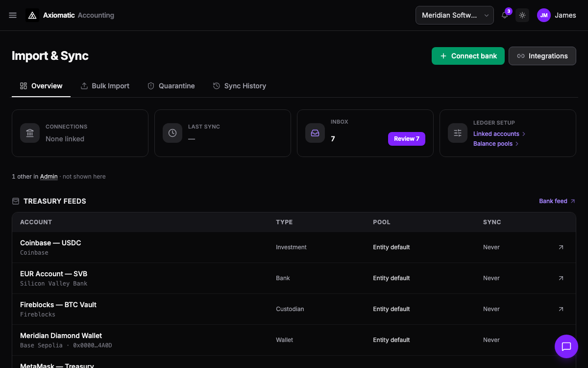588x368 pixels.
Task: Click the Base Sepolia wallet address
Action: click(66, 345)
